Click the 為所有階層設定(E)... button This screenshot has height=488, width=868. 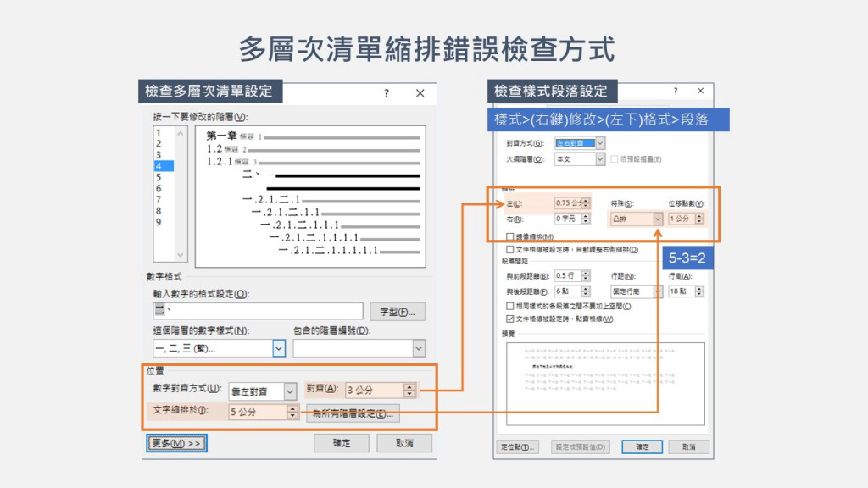point(353,413)
